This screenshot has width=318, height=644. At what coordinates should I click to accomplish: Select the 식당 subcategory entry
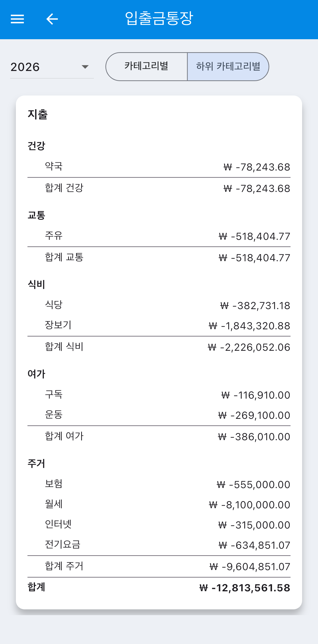click(159, 305)
